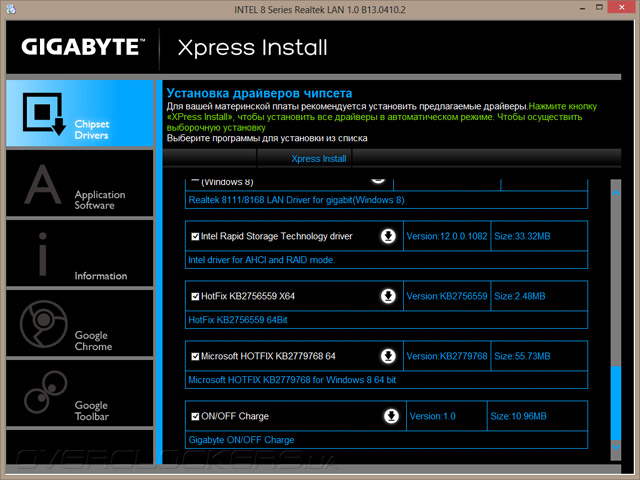640x480 pixels.
Task: Click the GIGABYTE logo in header
Action: [x=83, y=47]
